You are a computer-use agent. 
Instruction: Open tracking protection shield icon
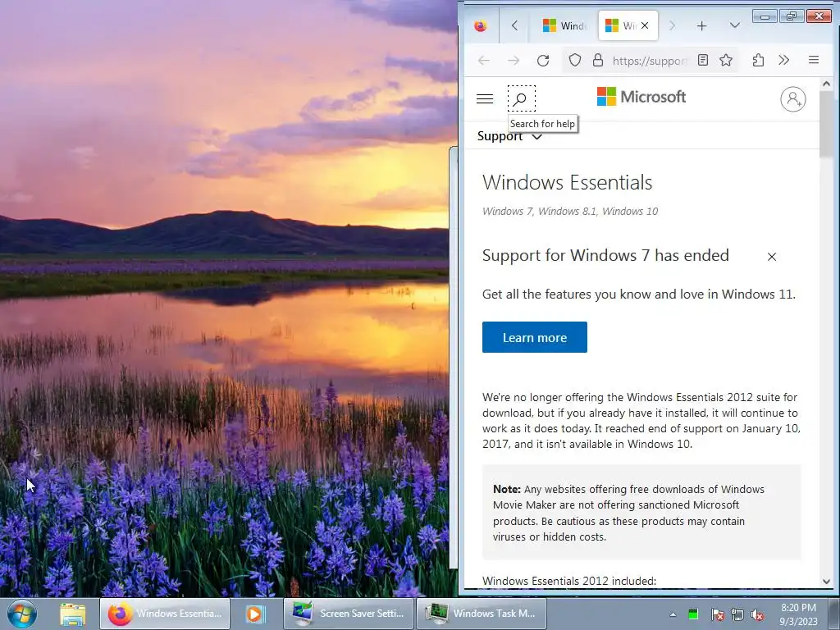pos(575,60)
